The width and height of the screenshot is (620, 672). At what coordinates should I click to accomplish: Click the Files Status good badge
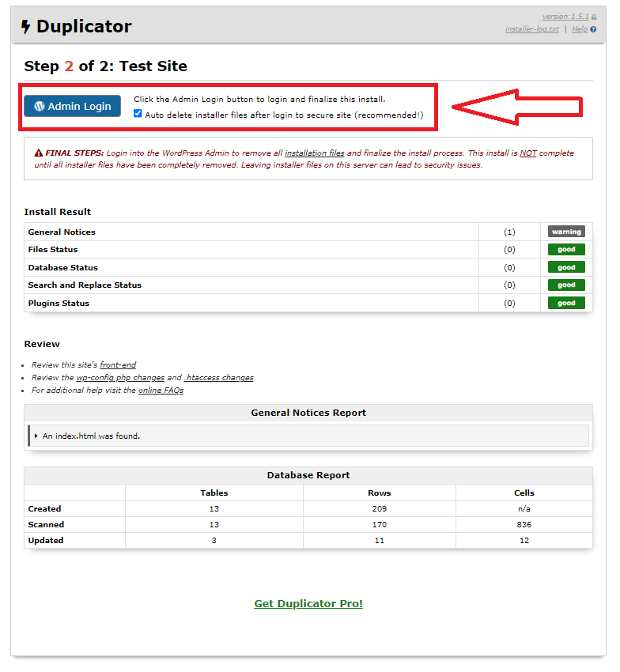click(566, 250)
